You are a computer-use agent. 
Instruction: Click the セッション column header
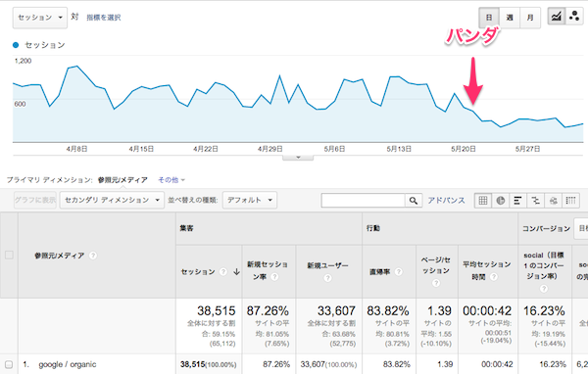(x=198, y=272)
